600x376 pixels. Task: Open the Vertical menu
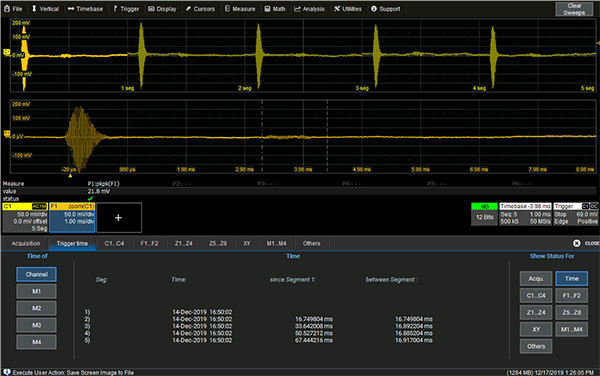pyautogui.click(x=45, y=8)
